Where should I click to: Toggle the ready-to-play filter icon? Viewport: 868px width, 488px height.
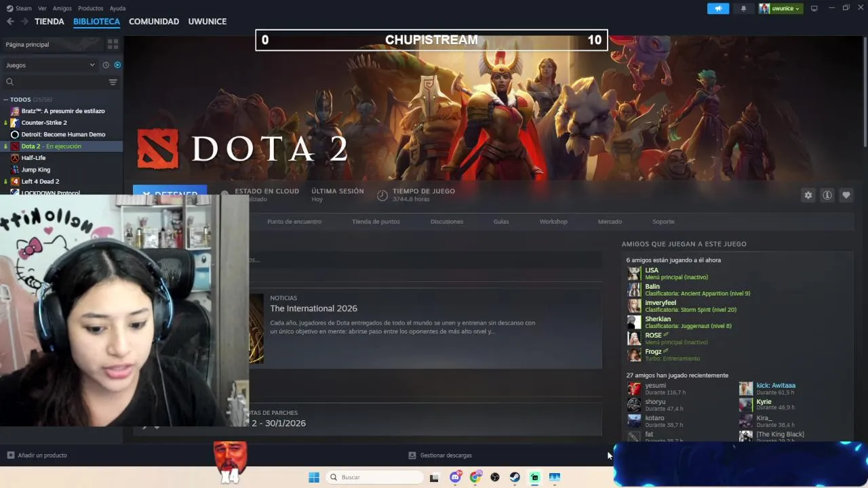[117, 65]
